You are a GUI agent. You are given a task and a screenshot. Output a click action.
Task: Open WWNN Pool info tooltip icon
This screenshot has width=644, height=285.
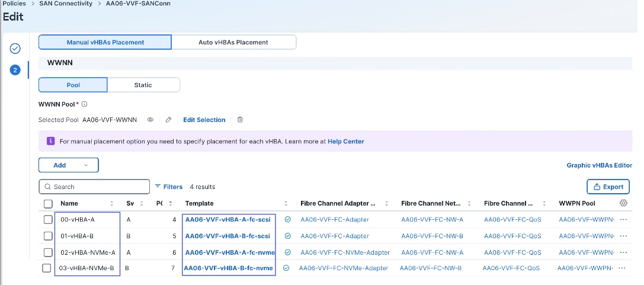(84, 104)
